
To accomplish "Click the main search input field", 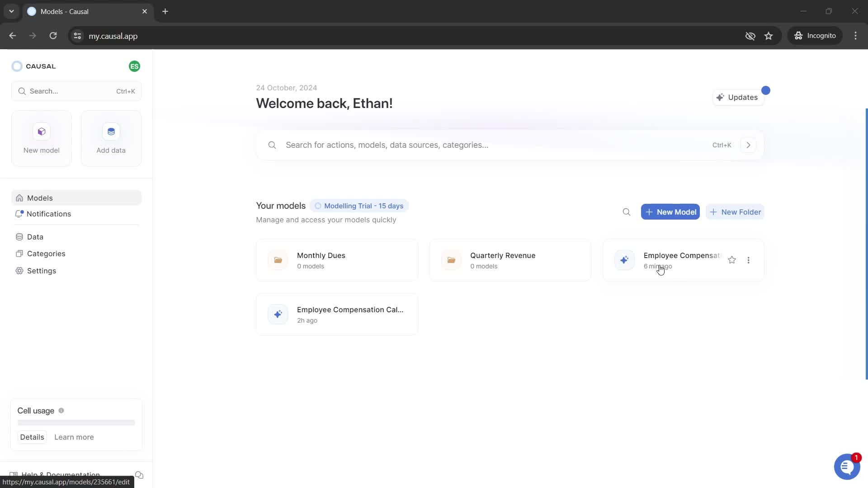I will pos(510,145).
